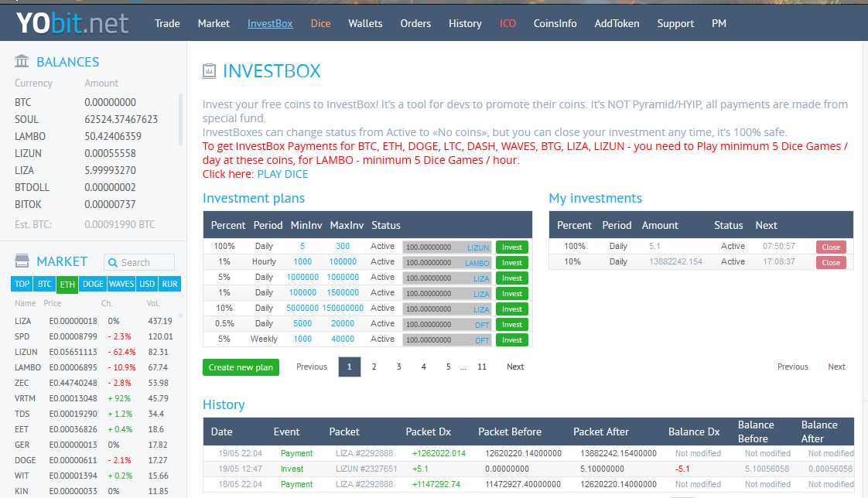Click MinInv 5000000 link in plans
Screen dimensions: 868x498
[302, 309]
